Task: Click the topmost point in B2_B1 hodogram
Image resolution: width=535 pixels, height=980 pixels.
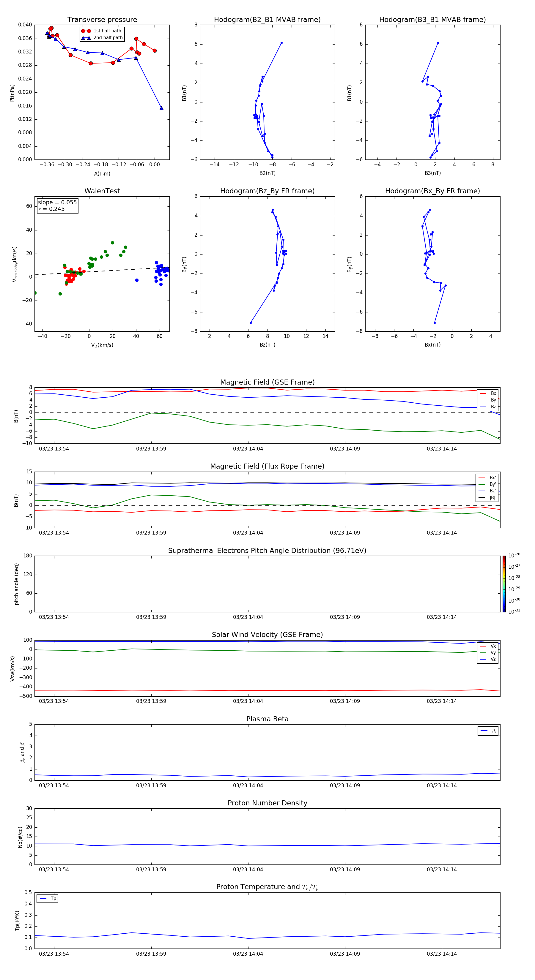Action: pyautogui.click(x=281, y=43)
